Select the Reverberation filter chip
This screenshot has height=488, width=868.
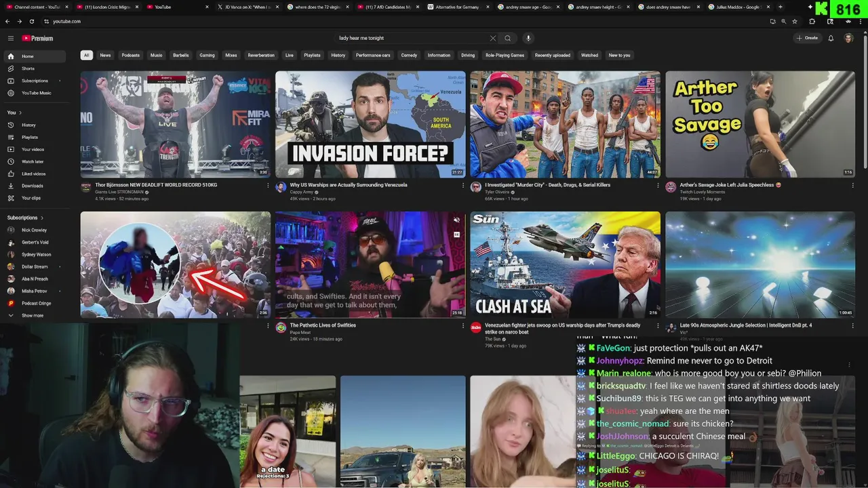tap(261, 55)
